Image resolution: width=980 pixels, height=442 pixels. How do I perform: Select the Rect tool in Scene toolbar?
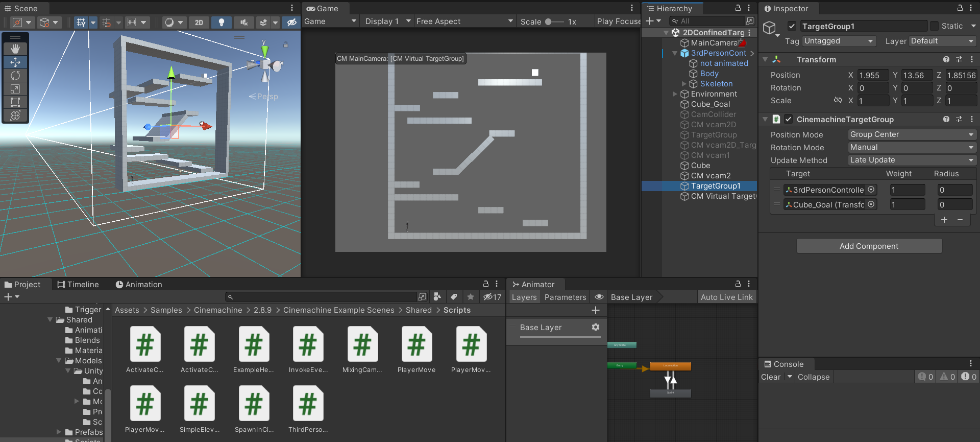(x=15, y=102)
